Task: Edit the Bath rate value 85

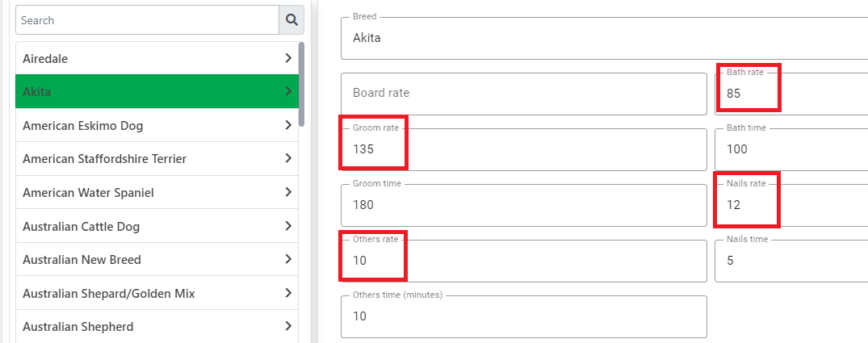Action: coord(791,94)
